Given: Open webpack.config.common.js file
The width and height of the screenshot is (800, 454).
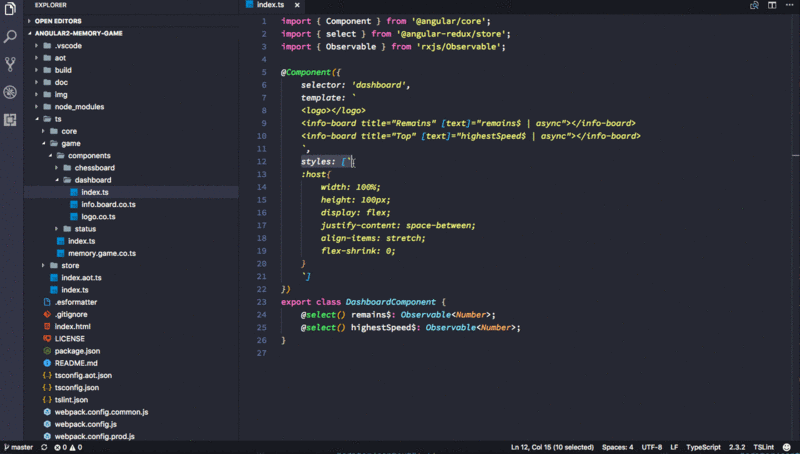Looking at the screenshot, I should (101, 412).
